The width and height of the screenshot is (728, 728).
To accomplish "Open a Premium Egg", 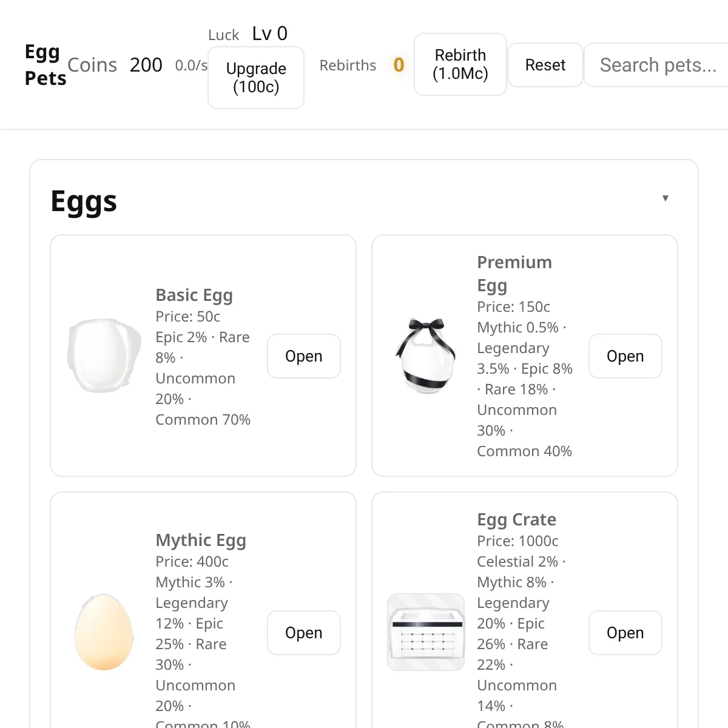I will coord(625,356).
